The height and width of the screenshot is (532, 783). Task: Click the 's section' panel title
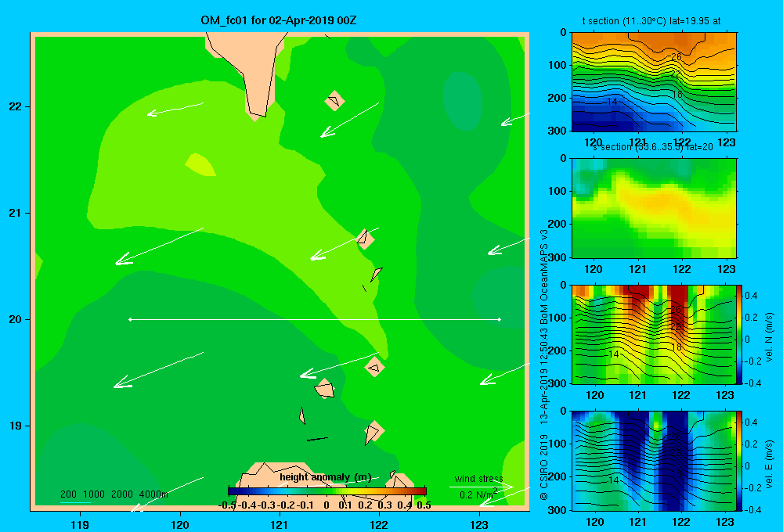pyautogui.click(x=652, y=147)
